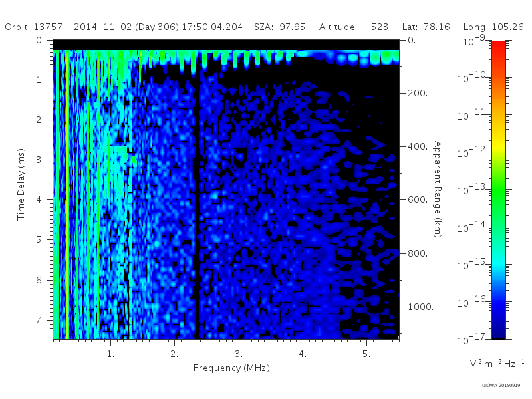The image size is (532, 399).
Task: Click the Long: 105.26 value
Action: 493,27
